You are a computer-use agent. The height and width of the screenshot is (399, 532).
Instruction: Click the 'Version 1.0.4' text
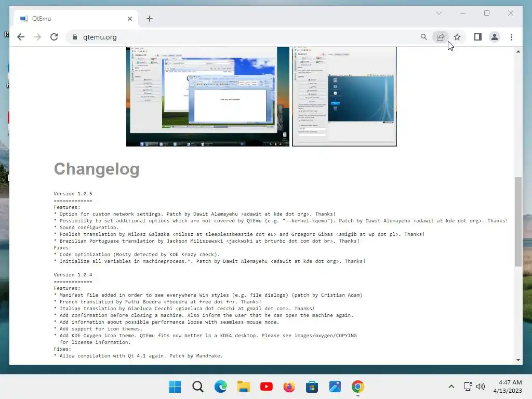73,275
